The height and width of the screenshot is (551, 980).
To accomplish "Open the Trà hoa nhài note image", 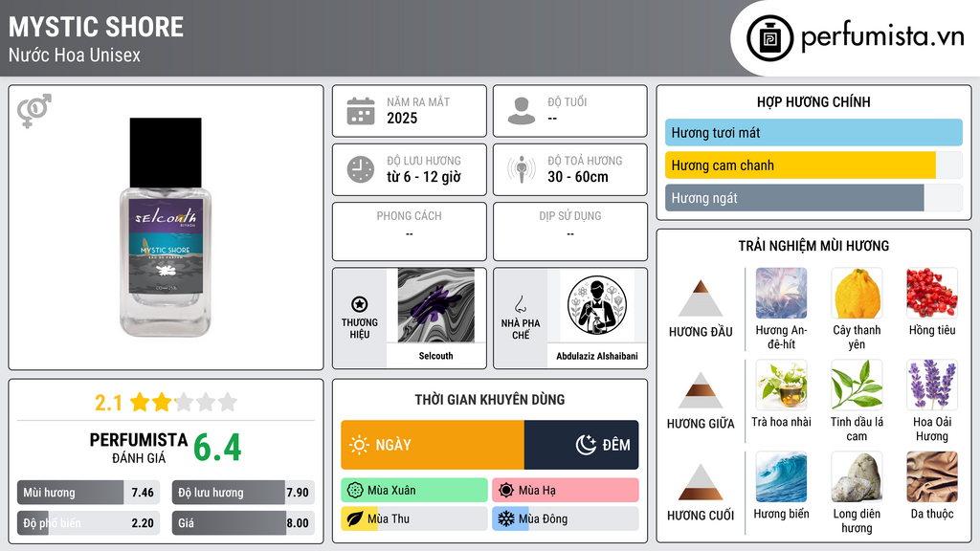I will point(781,386).
